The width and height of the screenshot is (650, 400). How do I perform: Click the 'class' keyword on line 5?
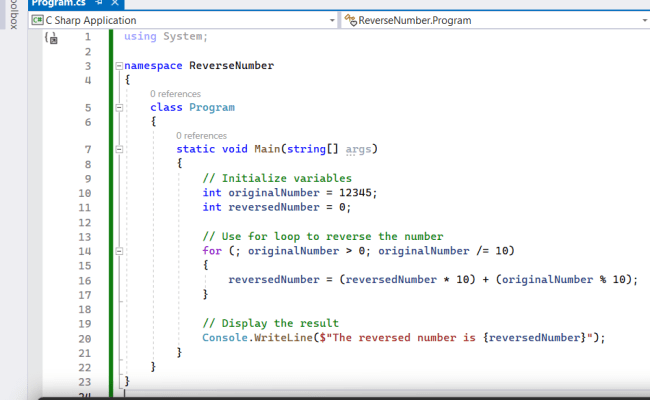pyautogui.click(x=166, y=107)
